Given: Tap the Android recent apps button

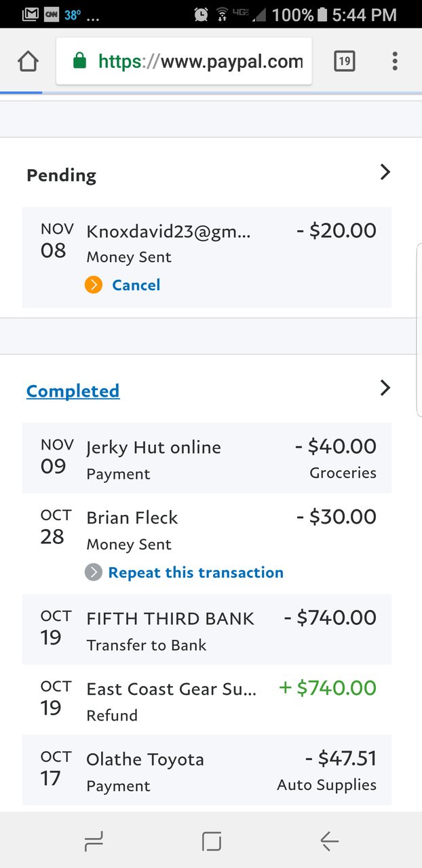Looking at the screenshot, I should click(94, 842).
